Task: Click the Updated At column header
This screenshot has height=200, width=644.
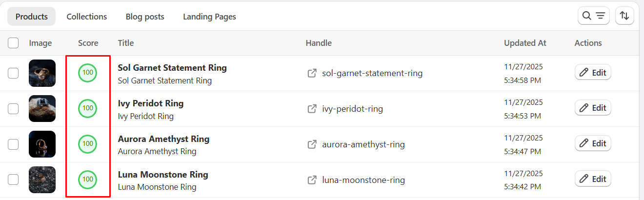Action: [525, 43]
